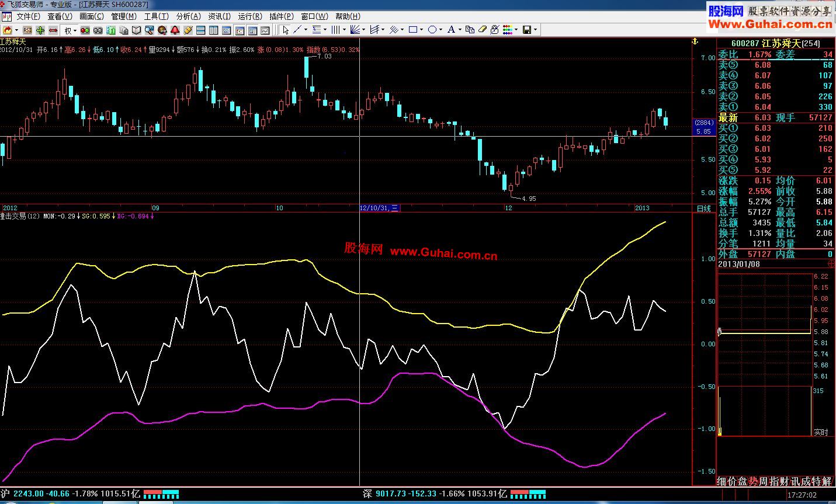Click the '21' numbered toolbar icon
The image size is (836, 504).
coord(111,30)
